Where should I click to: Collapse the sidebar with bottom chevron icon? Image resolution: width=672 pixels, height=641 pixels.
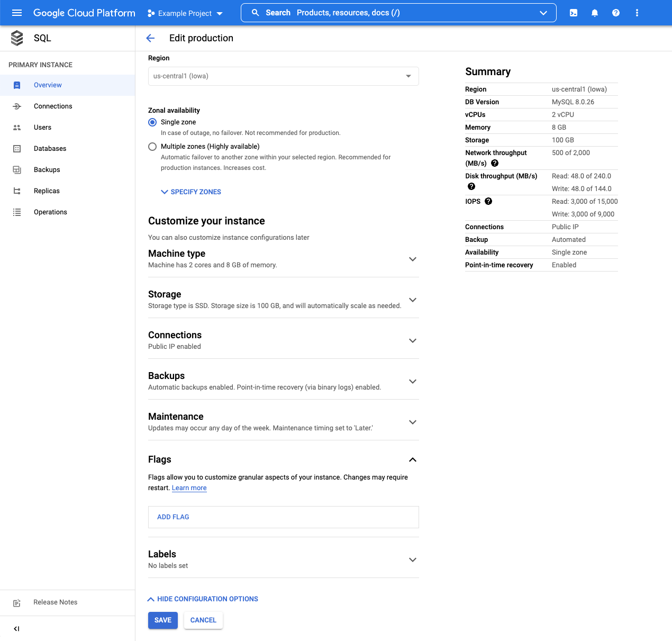tap(16, 629)
